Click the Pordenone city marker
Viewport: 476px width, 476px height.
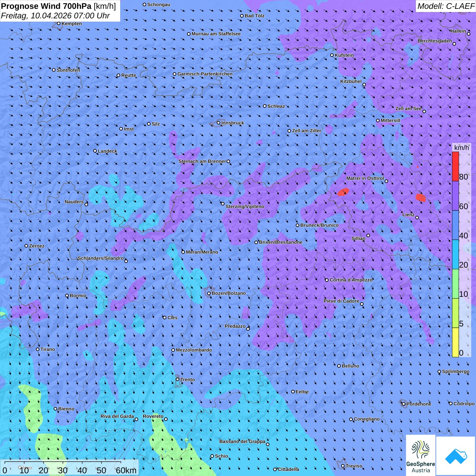[404, 404]
